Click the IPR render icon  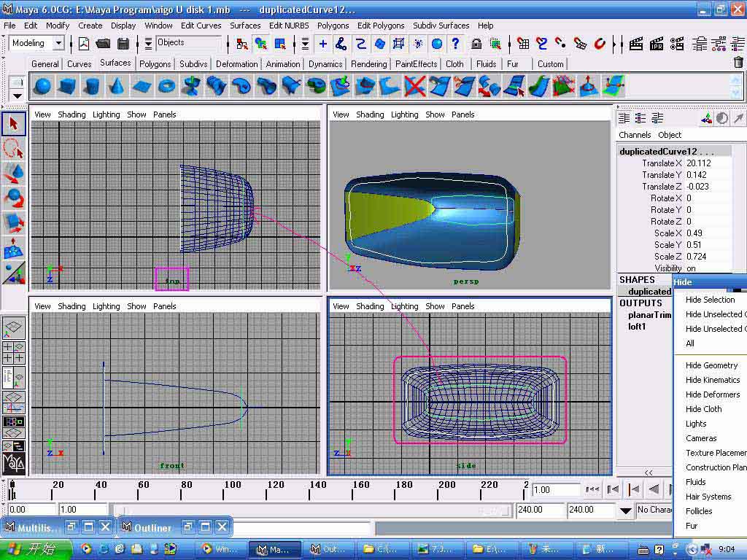click(657, 44)
